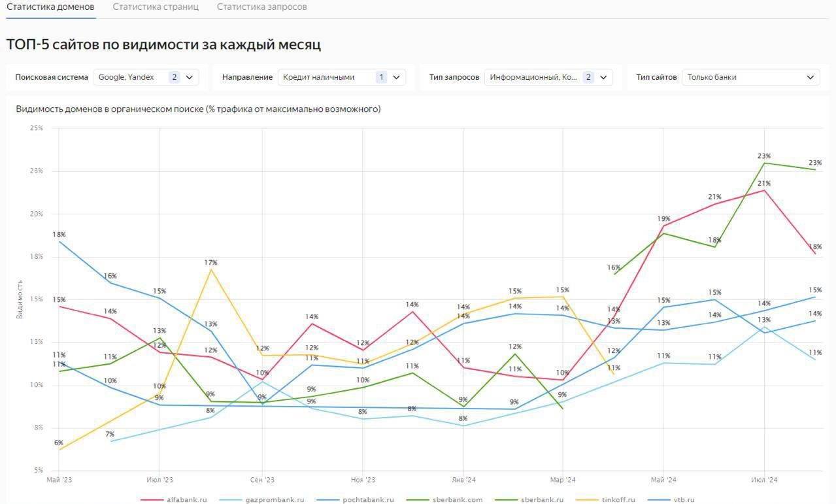This screenshot has height=504, width=836.
Task: Click the count badge in Тип запросов filter
Action: (588, 77)
